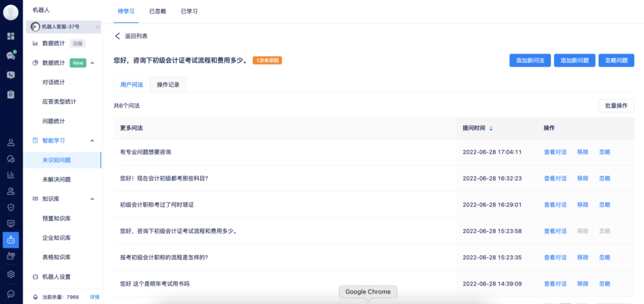Click the 返回列表 link
This screenshot has width=644, height=304.
(x=136, y=36)
